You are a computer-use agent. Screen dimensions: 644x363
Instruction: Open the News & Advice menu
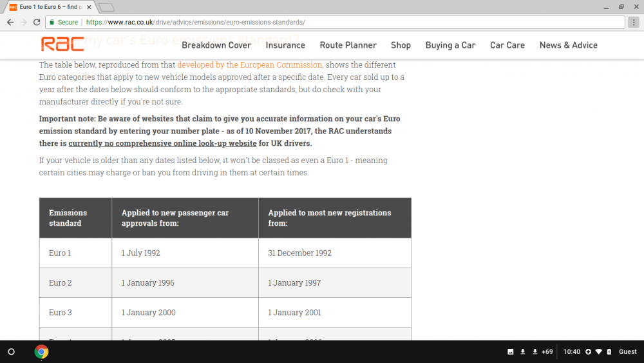coord(569,45)
